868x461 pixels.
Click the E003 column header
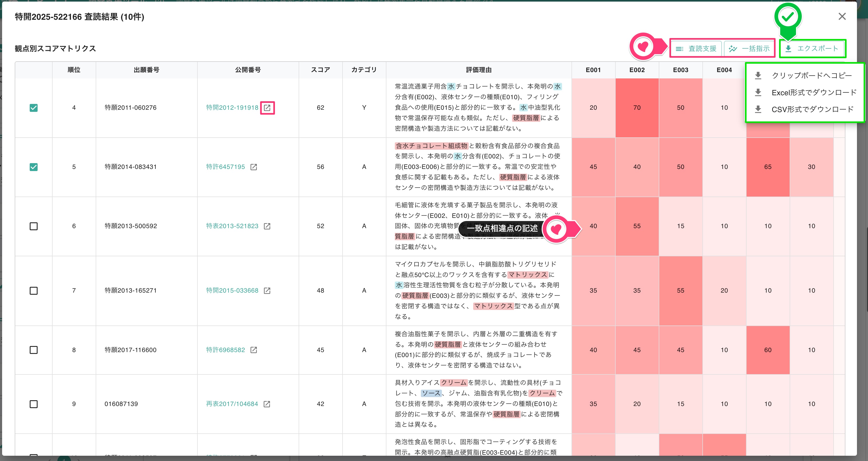[x=681, y=70]
